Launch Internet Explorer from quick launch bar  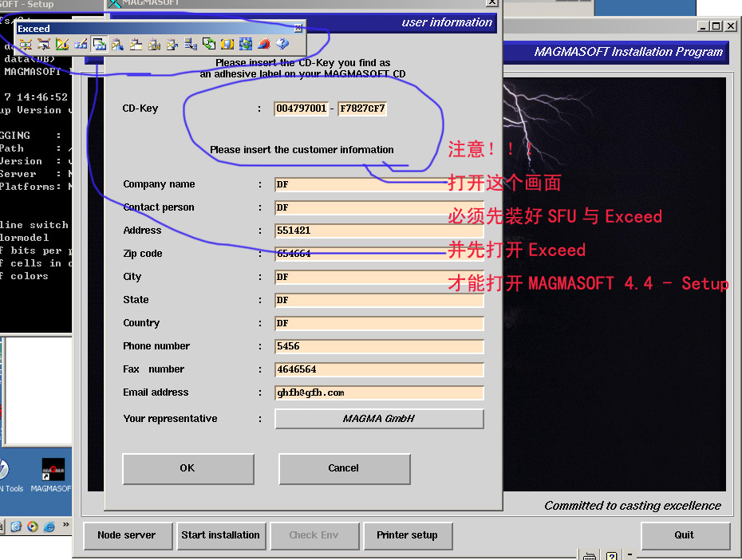click(49, 526)
